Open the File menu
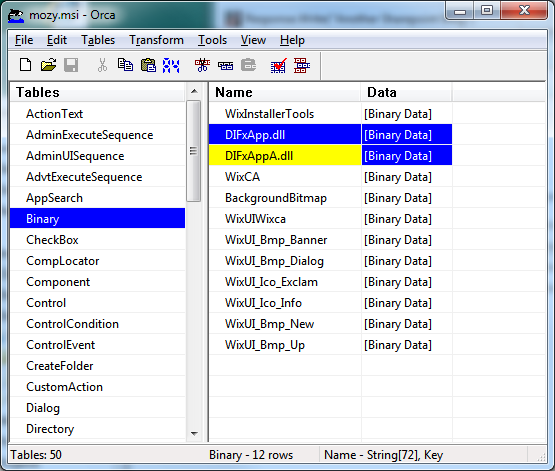Viewport: 555px width, 471px height. coord(24,40)
